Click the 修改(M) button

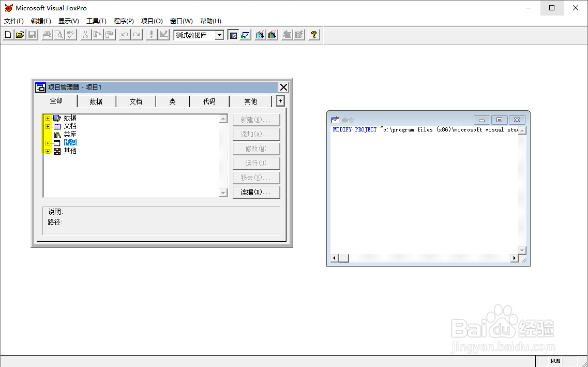click(256, 149)
